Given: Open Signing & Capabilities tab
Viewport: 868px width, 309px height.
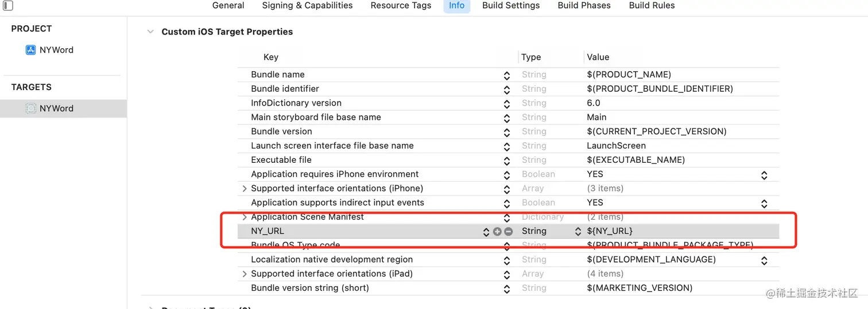Looking at the screenshot, I should click(x=307, y=6).
